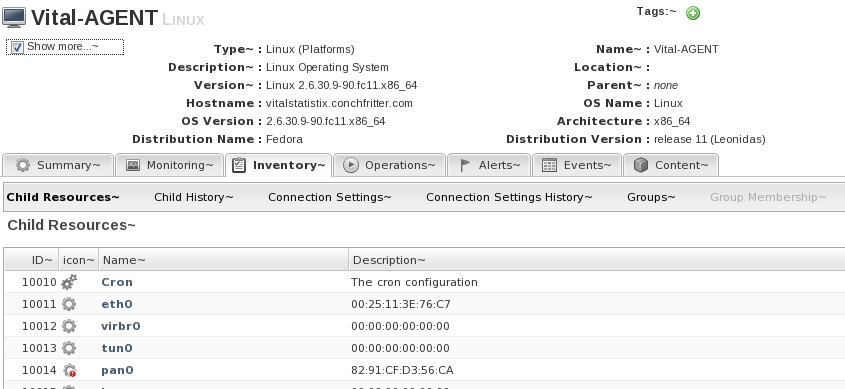
Task: Click the clipboard icon on Inventory tab
Action: (239, 165)
